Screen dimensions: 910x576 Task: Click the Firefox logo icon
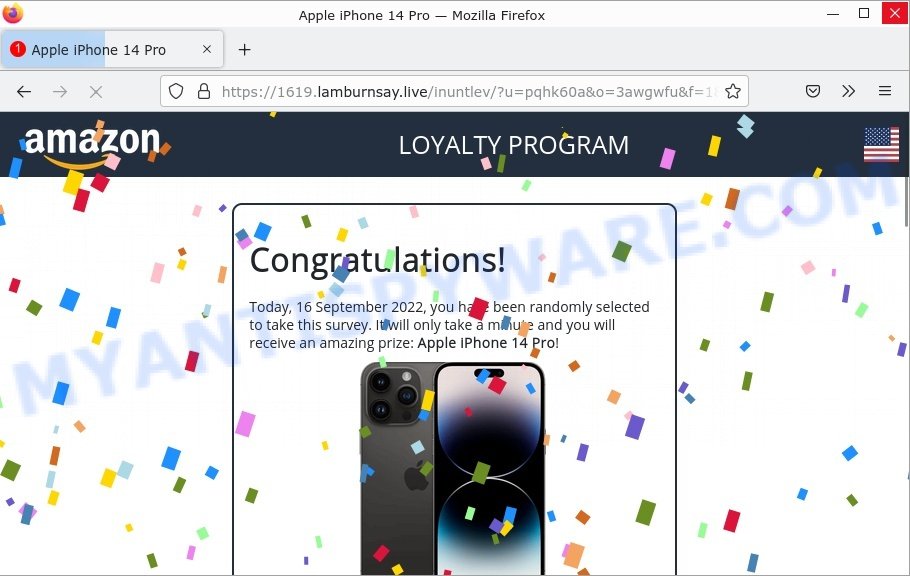coord(13,13)
